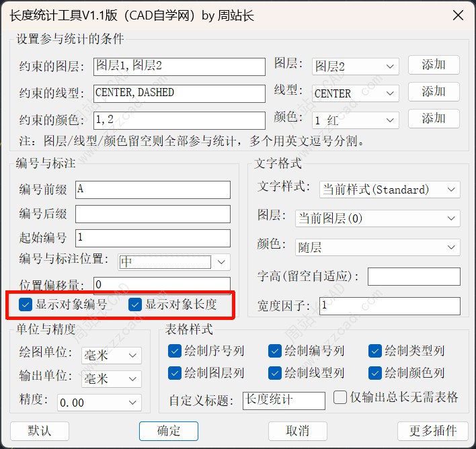This screenshot has height=449, width=476.
Task: Expand the 精度 dropdown showing 0.00
Action: [99, 403]
